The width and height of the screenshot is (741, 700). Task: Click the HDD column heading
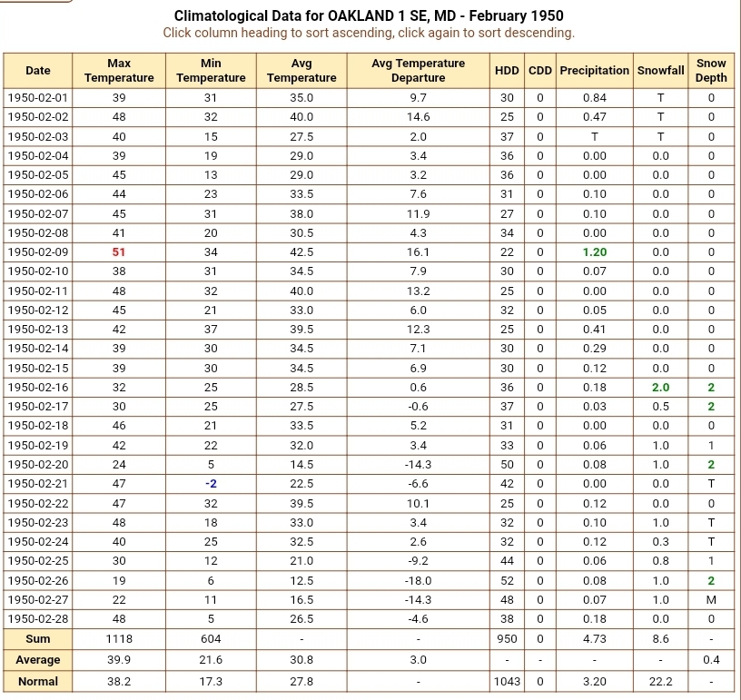coord(507,71)
